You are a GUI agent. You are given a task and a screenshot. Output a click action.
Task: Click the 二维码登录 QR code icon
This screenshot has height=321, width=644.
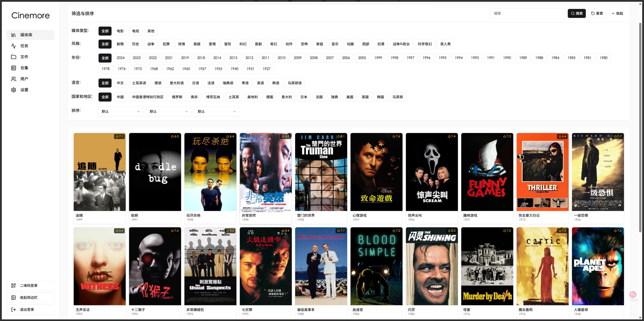pos(13,286)
